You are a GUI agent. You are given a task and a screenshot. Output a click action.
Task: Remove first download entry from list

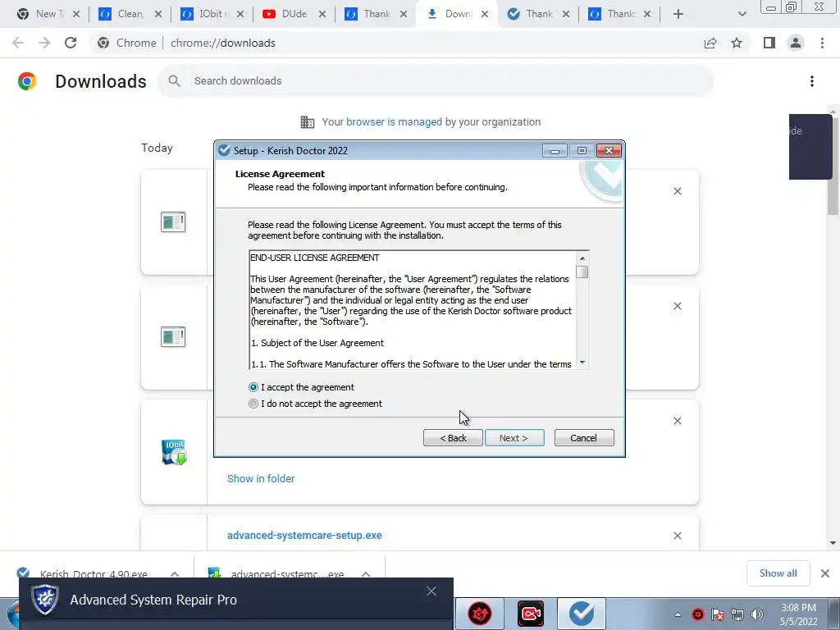[677, 191]
